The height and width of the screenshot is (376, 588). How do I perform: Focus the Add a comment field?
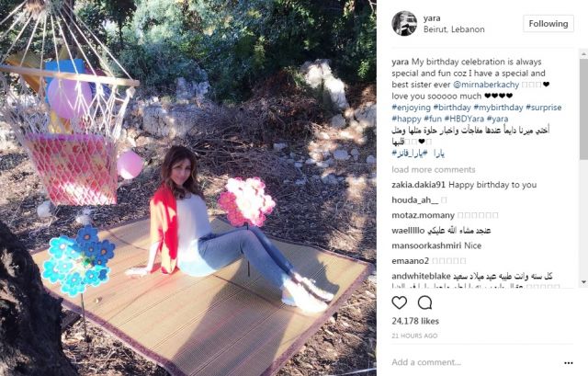[x=472, y=362]
